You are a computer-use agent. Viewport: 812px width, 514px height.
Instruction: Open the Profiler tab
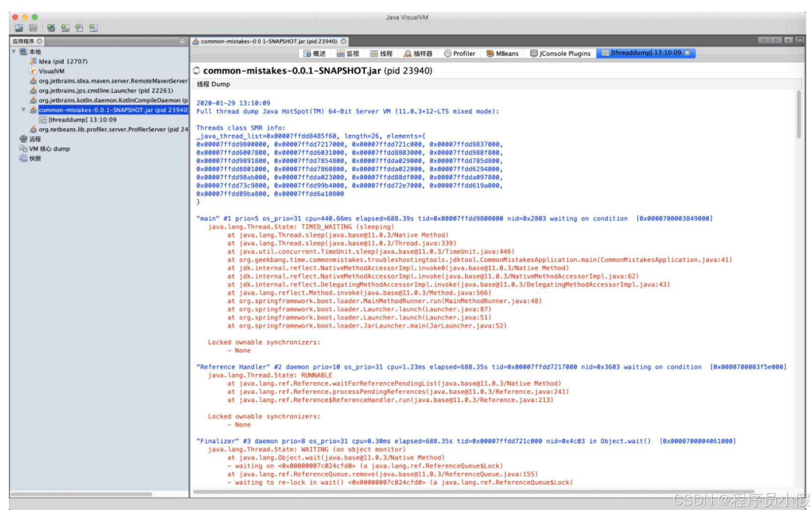(x=459, y=53)
